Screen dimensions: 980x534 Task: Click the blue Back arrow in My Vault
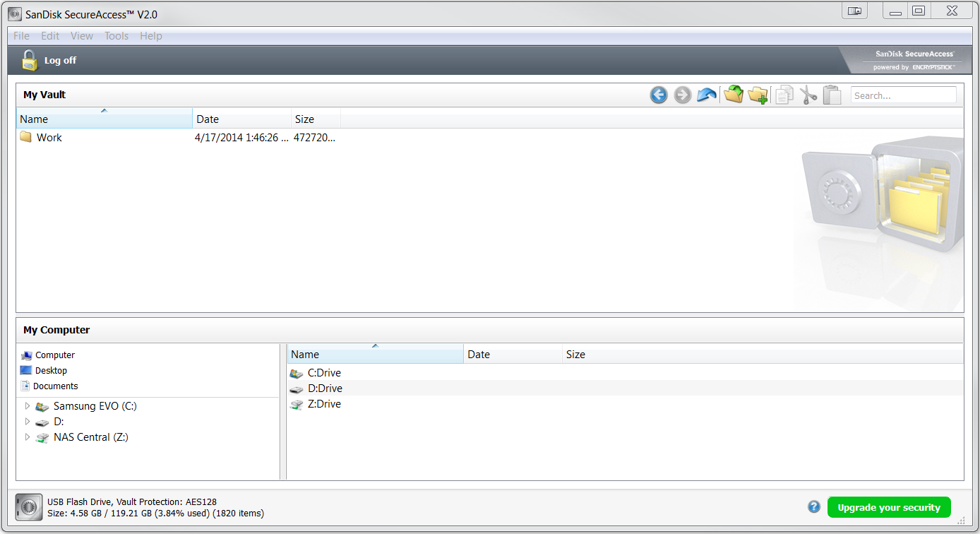[659, 95]
